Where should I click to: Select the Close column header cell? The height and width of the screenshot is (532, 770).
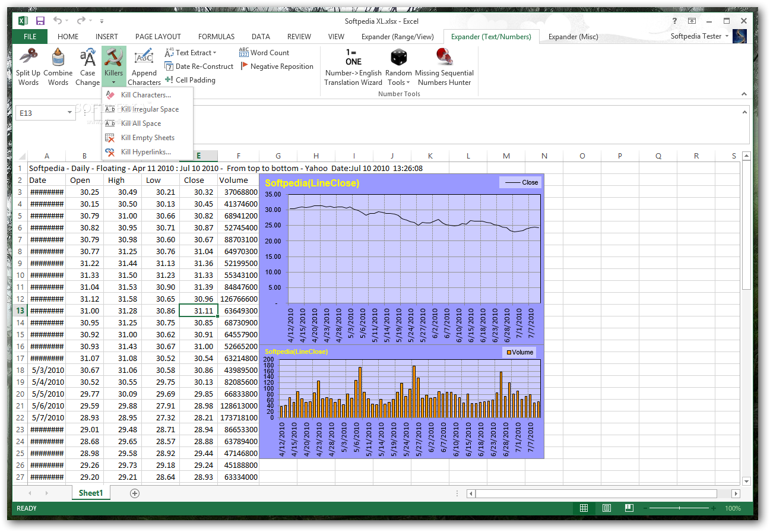click(198, 180)
